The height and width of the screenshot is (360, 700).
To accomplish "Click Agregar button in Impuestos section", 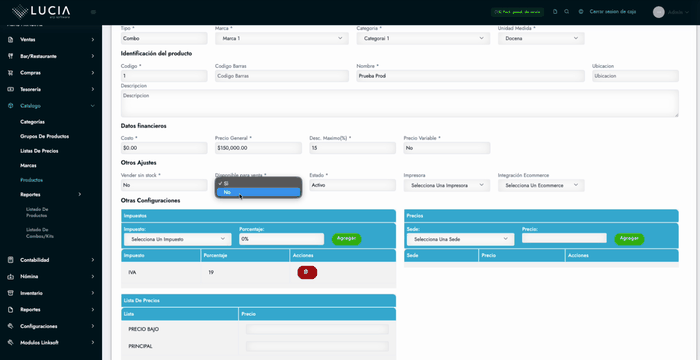I will [x=346, y=239].
